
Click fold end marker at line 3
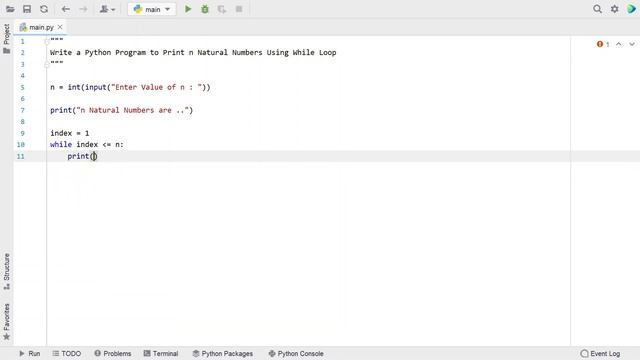coord(47,64)
